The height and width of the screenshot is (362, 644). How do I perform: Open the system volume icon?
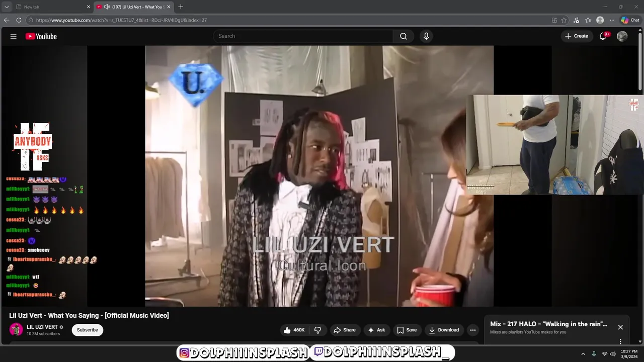coord(613,354)
